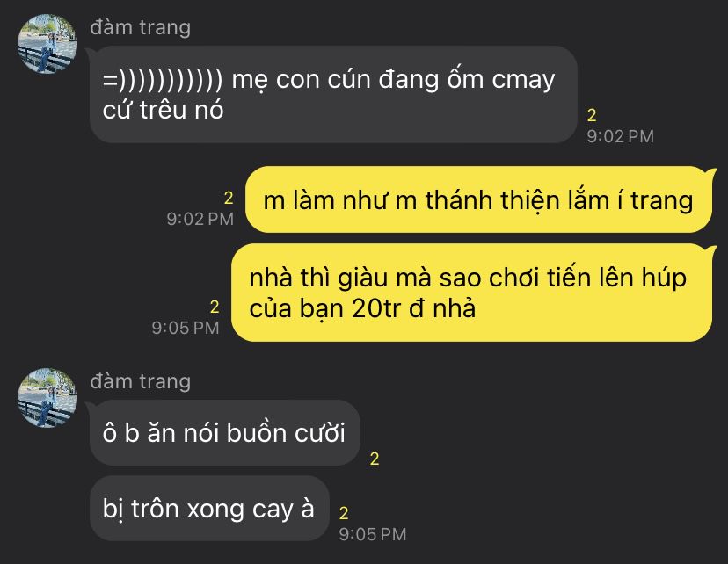This screenshot has height=564, width=728.
Task: Select the 'bị trôn xong cay à' message
Action: point(209,509)
